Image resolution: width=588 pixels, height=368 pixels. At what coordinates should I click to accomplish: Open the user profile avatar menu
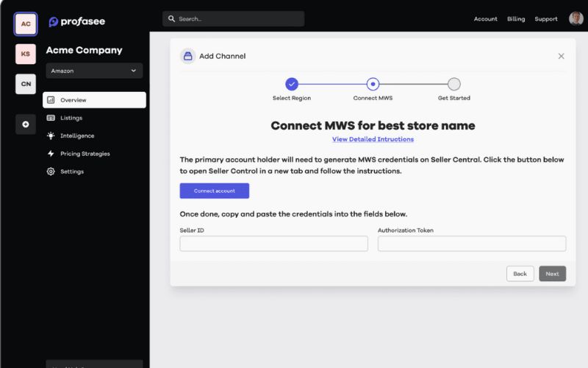click(x=576, y=18)
